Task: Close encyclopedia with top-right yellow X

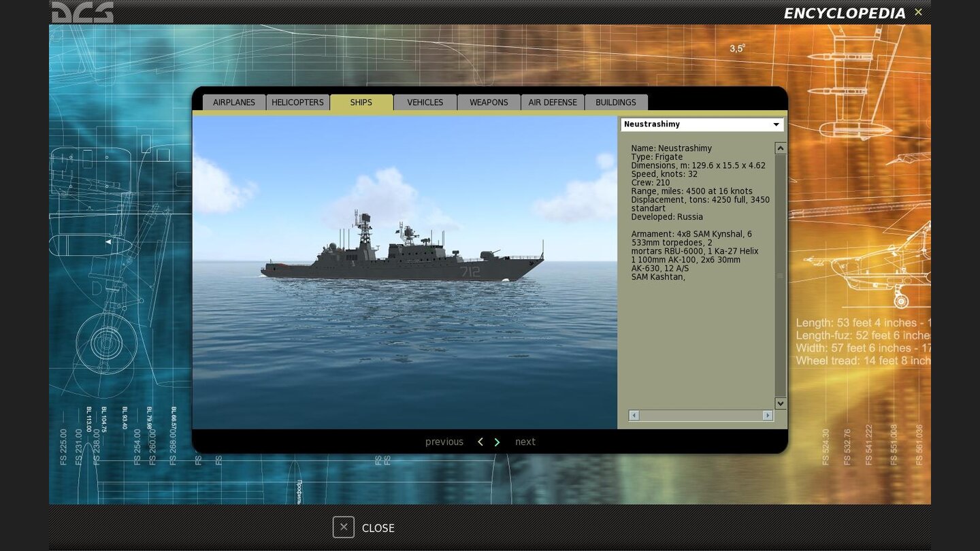Action: pos(918,12)
